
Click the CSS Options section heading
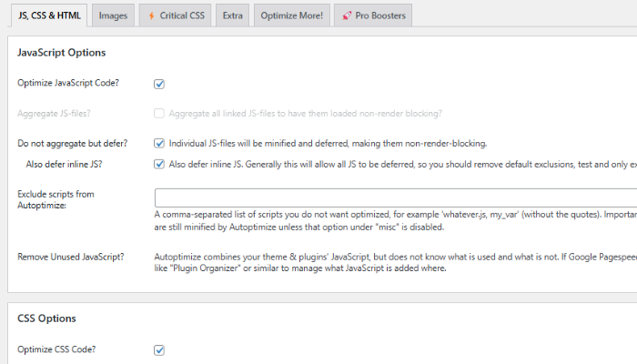point(46,318)
